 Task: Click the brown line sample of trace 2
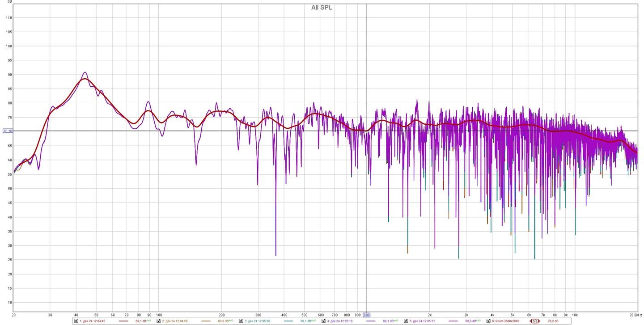(x=206, y=321)
